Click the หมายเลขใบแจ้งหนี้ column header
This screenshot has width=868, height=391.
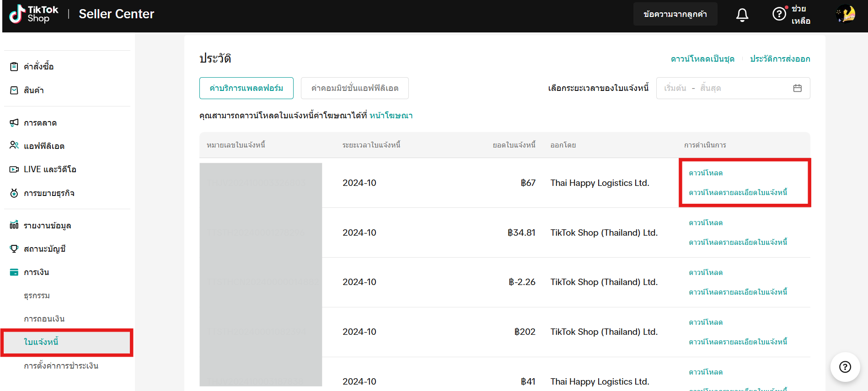click(x=236, y=145)
